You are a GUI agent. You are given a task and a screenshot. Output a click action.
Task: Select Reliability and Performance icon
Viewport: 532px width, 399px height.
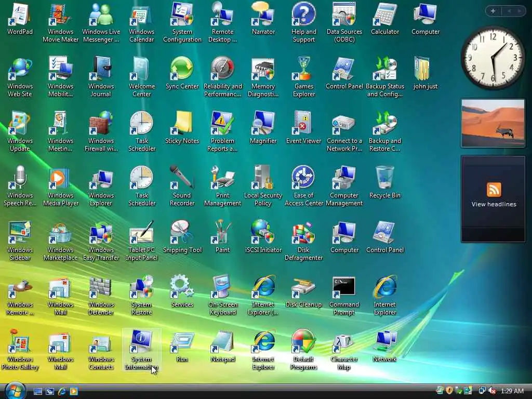(x=222, y=77)
